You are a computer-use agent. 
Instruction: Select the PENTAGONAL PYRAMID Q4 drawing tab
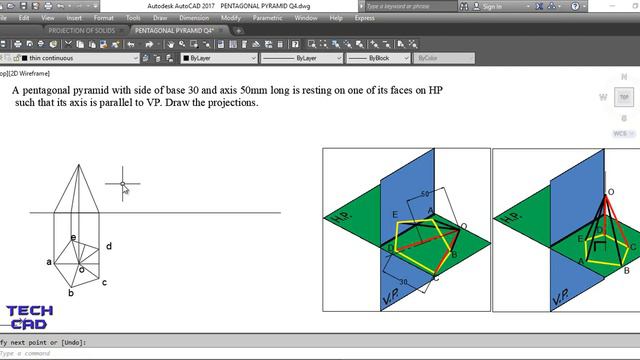(174, 31)
